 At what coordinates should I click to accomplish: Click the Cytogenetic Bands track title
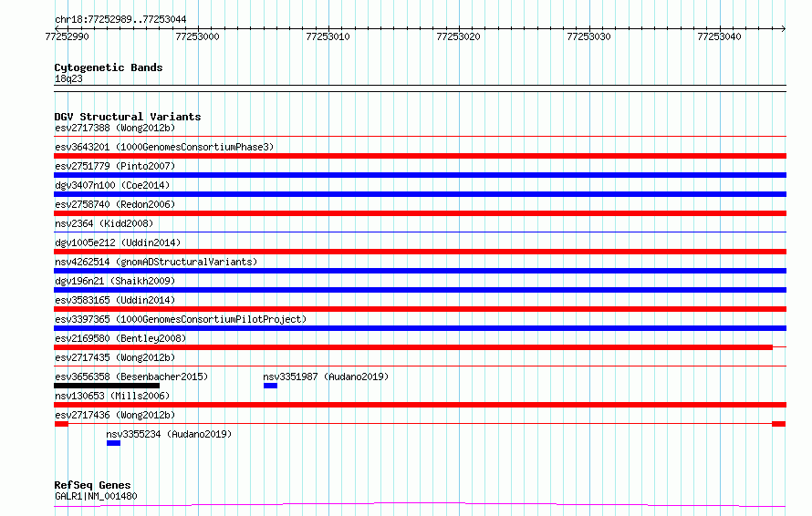(109, 67)
